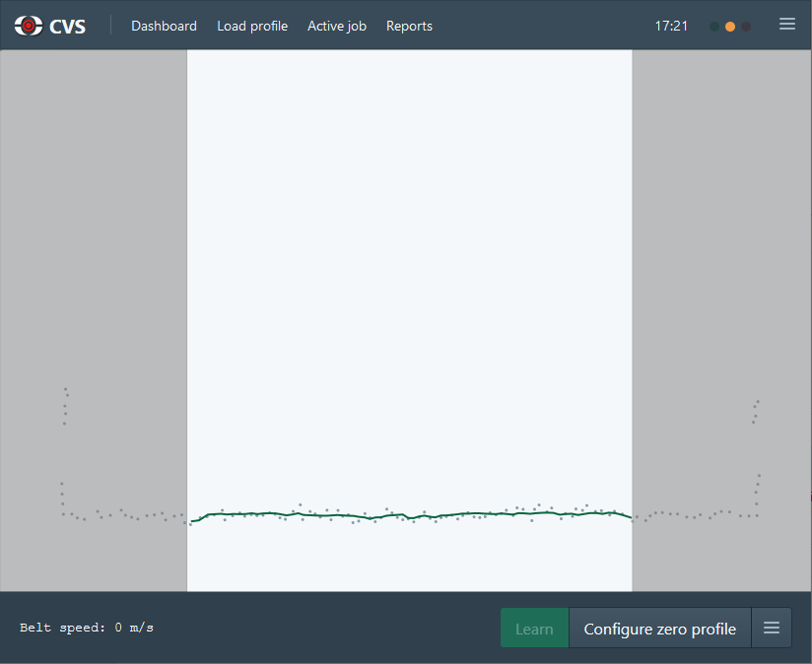The image size is (812, 664).
Task: Open the menu beside Configure zero profile
Action: click(771, 628)
